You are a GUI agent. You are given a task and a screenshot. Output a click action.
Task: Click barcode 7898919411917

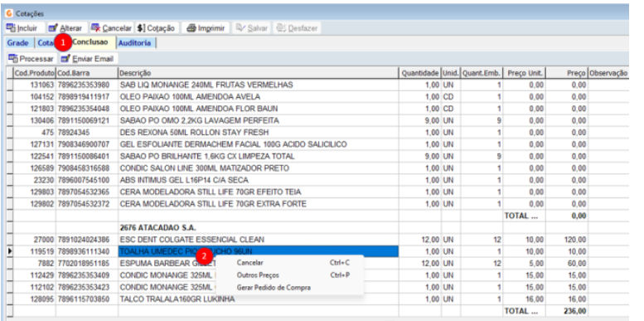[x=84, y=97]
